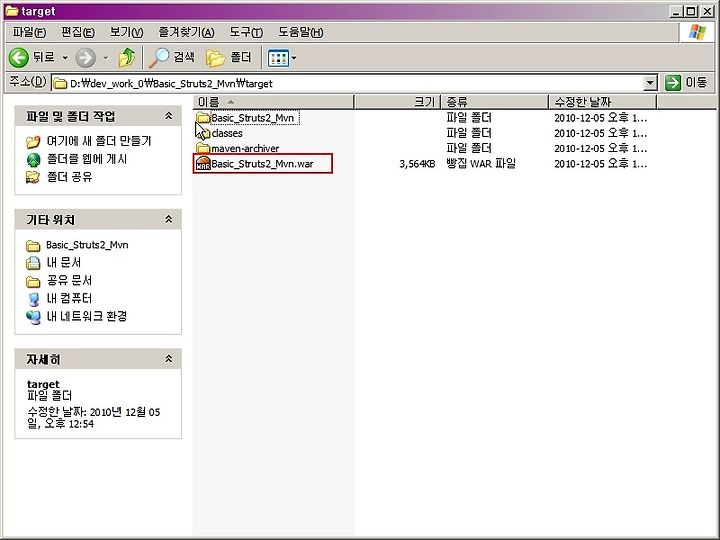Click the 내 문서 link
The width and height of the screenshot is (720, 540).
coord(63,263)
